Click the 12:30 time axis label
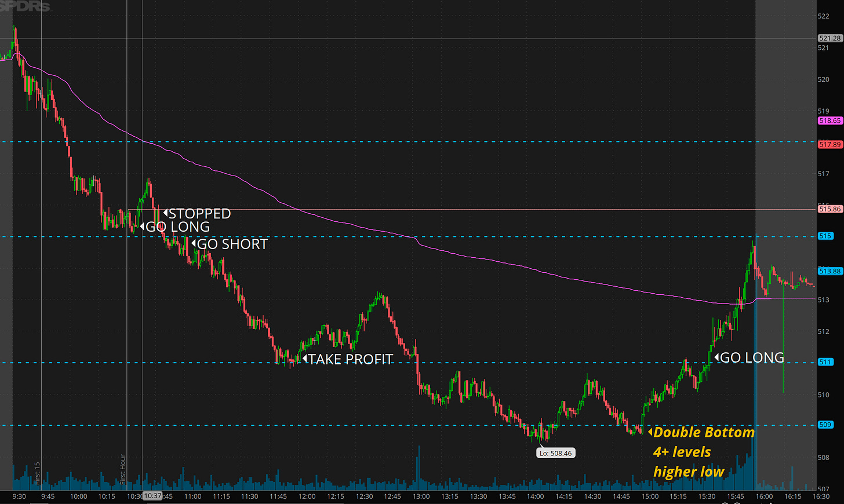Screen dimensions: 844x504 click(364, 496)
